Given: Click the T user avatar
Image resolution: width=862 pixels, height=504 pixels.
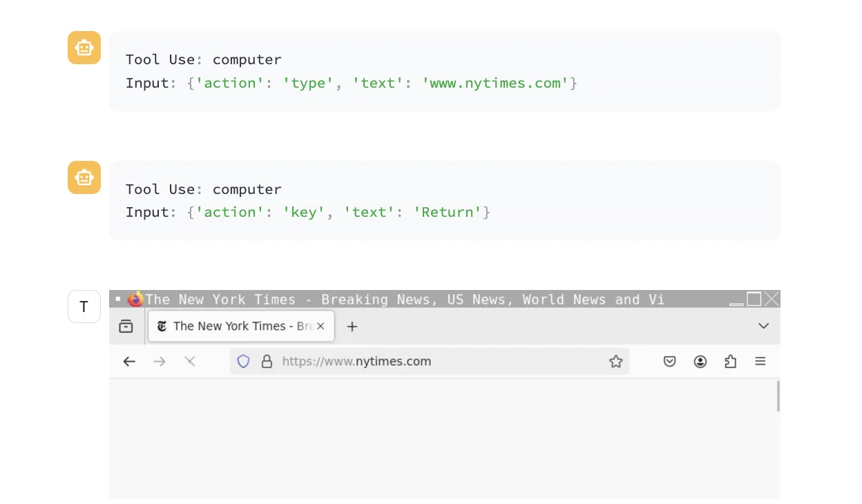Looking at the screenshot, I should [x=84, y=307].
